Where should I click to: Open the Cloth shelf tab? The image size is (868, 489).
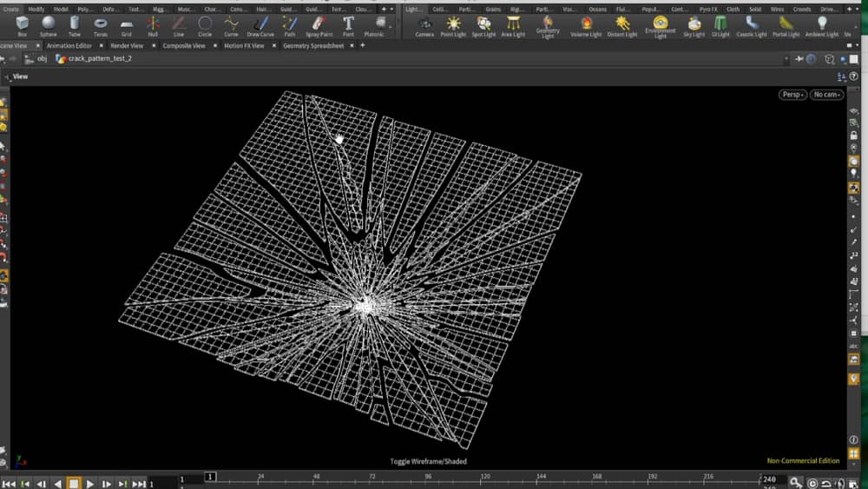pyautogui.click(x=733, y=9)
